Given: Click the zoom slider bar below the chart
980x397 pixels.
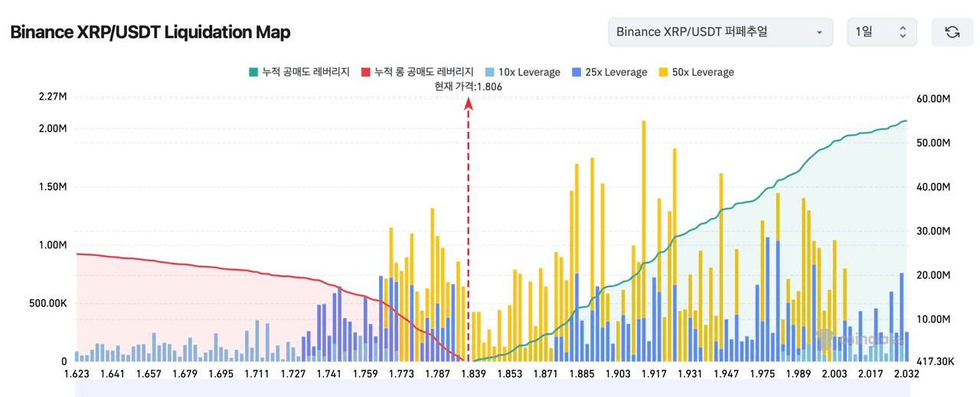Looking at the screenshot, I should (x=490, y=389).
